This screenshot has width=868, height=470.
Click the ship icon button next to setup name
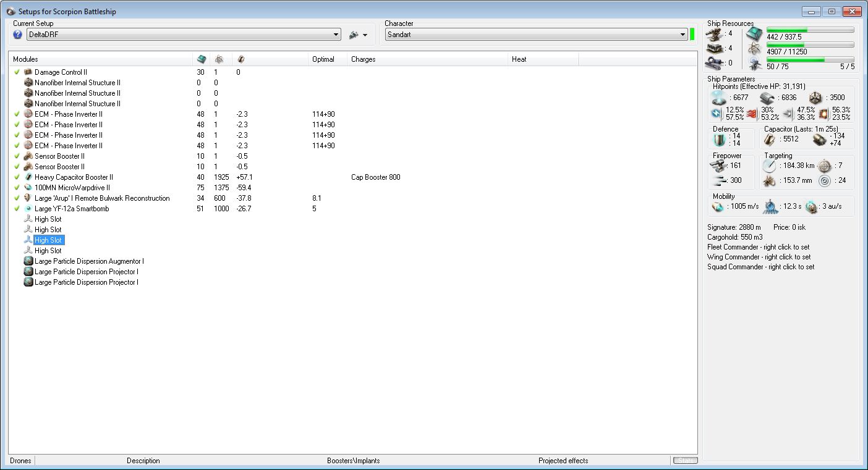click(354, 35)
